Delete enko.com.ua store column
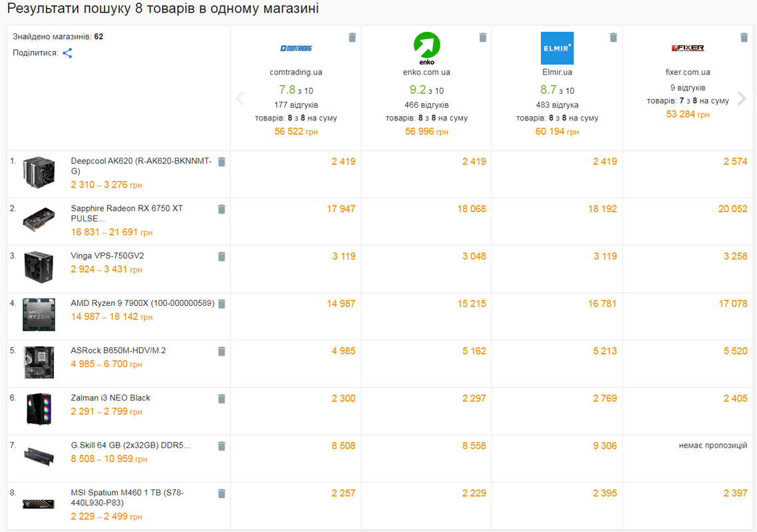This screenshot has width=757, height=532. coord(483,37)
